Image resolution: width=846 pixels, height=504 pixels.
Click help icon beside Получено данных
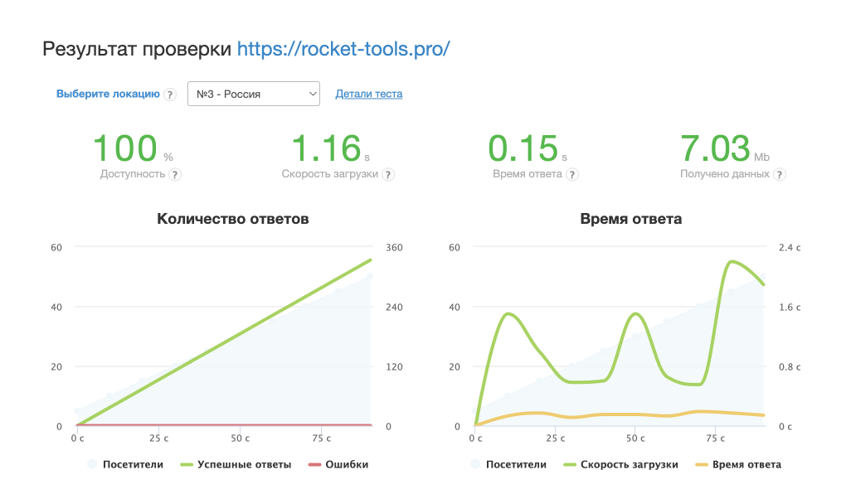tap(780, 175)
